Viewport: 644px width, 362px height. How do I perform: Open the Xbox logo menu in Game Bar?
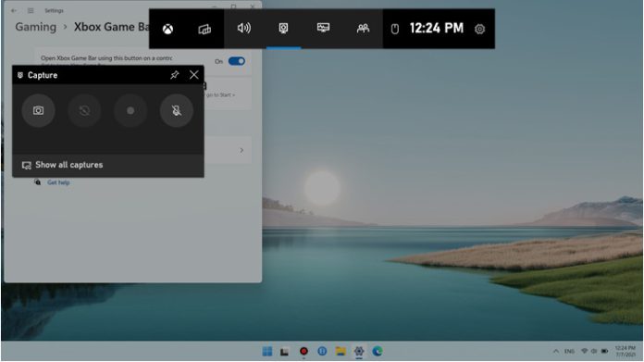(167, 29)
